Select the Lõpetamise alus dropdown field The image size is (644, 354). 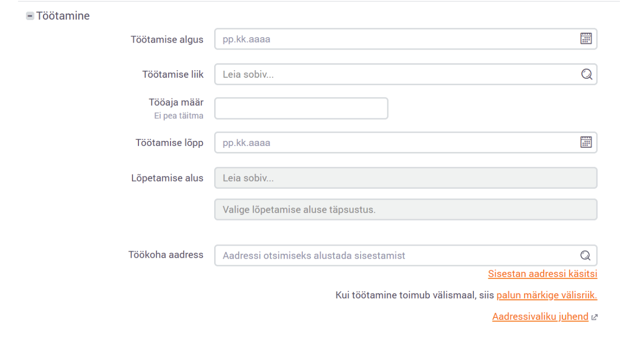(405, 178)
